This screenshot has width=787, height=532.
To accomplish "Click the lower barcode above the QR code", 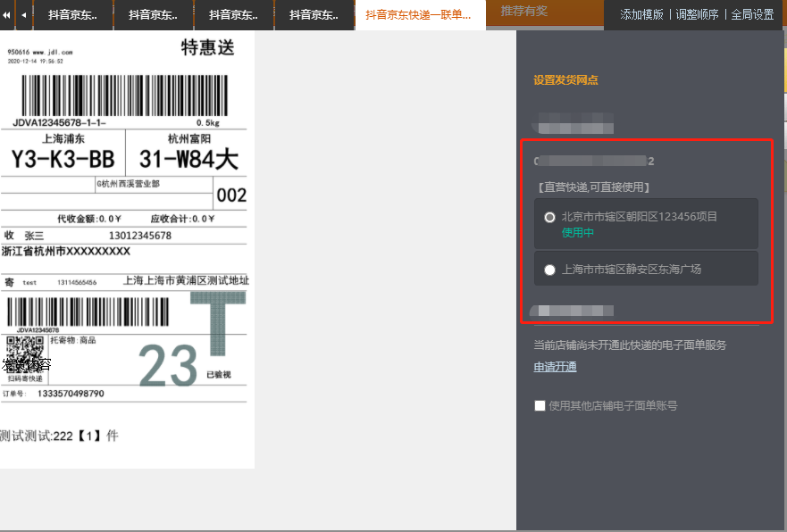I will 88,312.
